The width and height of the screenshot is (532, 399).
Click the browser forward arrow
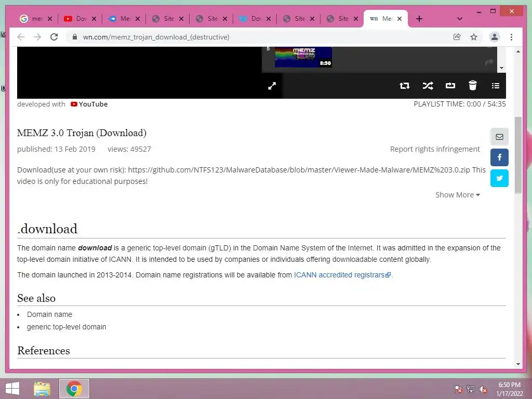[37, 37]
